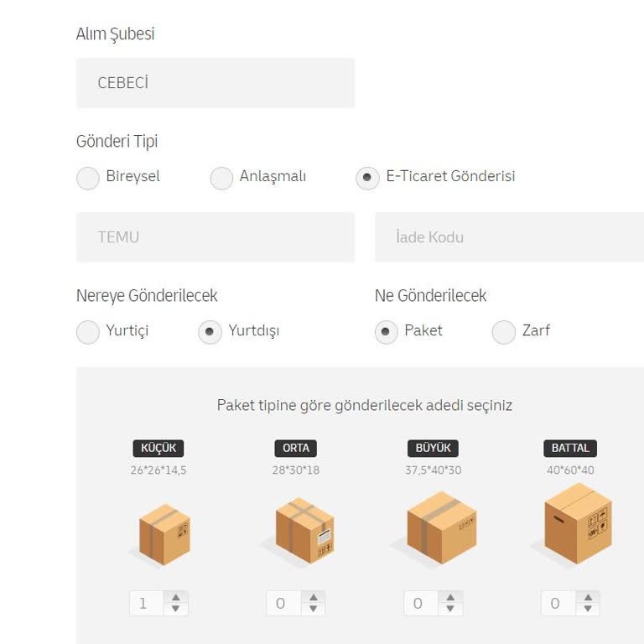Increase KÜÇÜK package quantity with up arrow
The image size is (644, 644).
176,598
